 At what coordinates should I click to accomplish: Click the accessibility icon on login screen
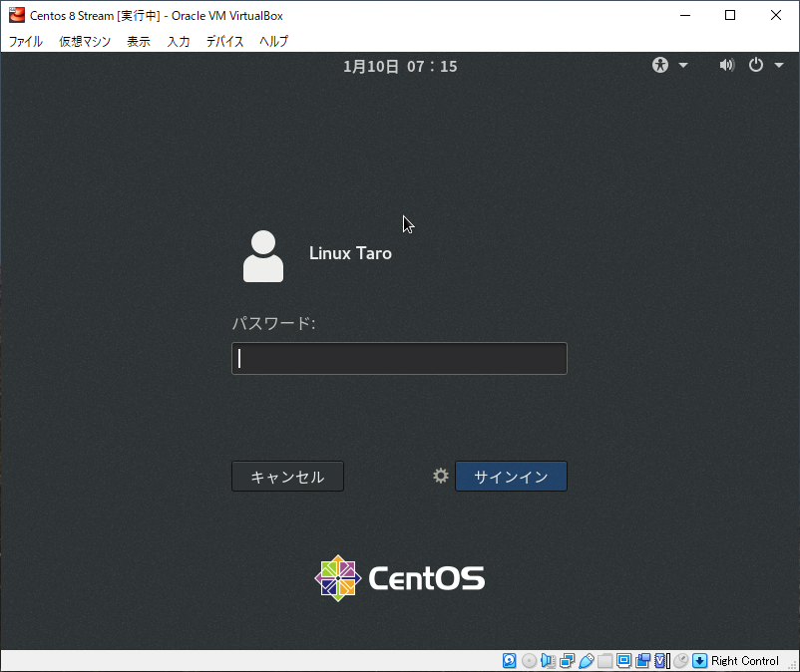point(659,65)
